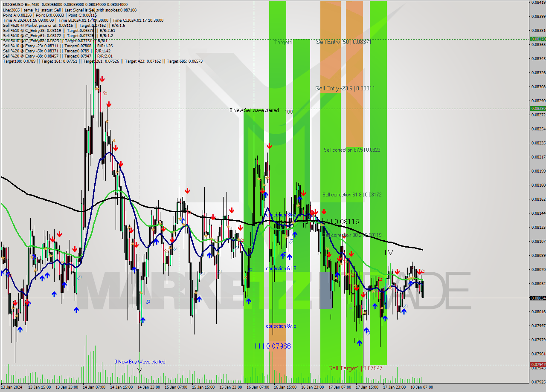Click the 'I V' wave label near black average
Viewport: 546px width, 392px height.
pos(389,253)
